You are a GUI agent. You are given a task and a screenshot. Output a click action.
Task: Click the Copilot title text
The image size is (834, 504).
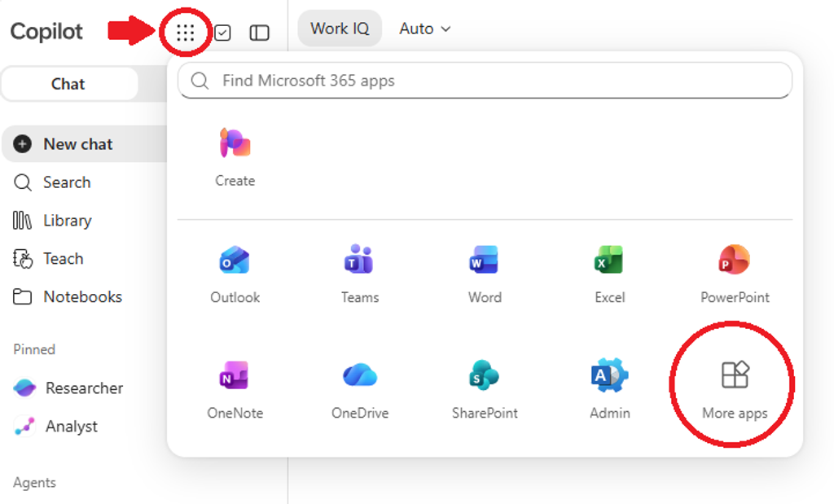[46, 32]
